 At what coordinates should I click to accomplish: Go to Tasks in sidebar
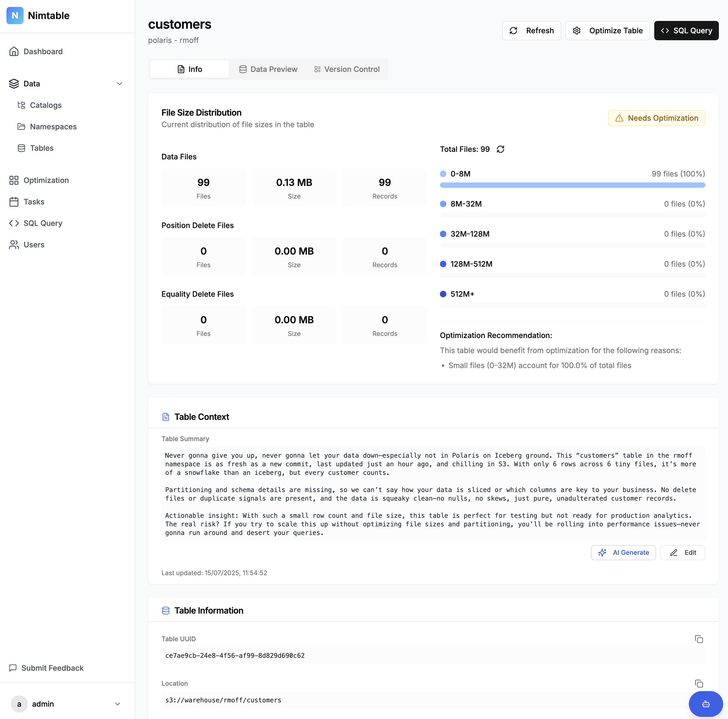click(x=34, y=201)
